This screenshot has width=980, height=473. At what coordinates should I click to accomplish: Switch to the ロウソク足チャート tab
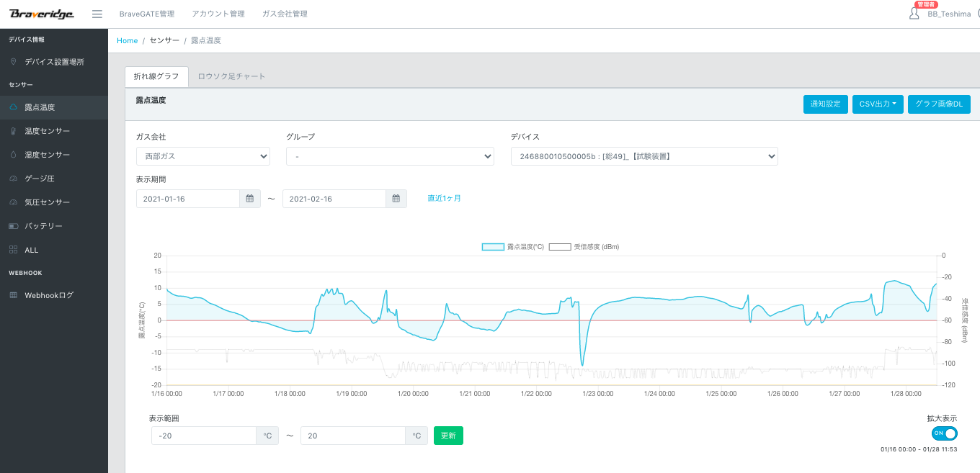click(231, 76)
